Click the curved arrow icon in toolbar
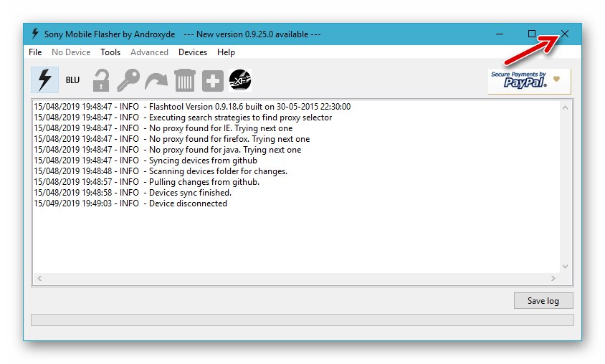605x364 pixels. 156,80
